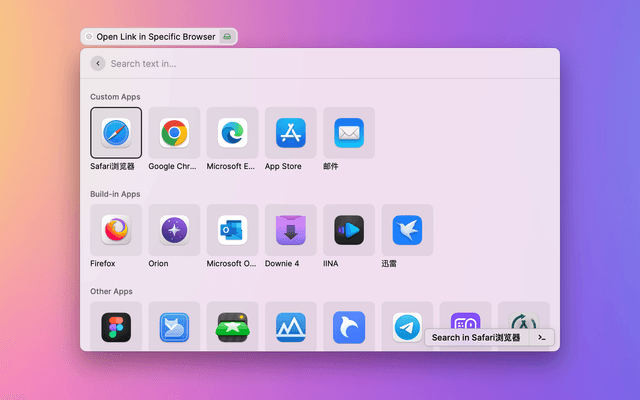The width and height of the screenshot is (640, 400).
Task: Select the Safari browser icon
Action: [x=116, y=133]
